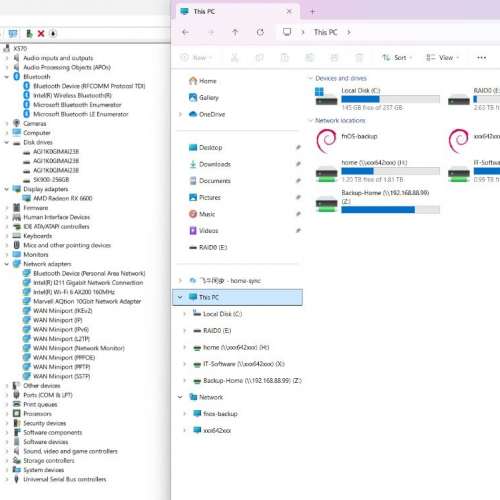
Task: Close the This PC tab
Action: [x=289, y=12]
